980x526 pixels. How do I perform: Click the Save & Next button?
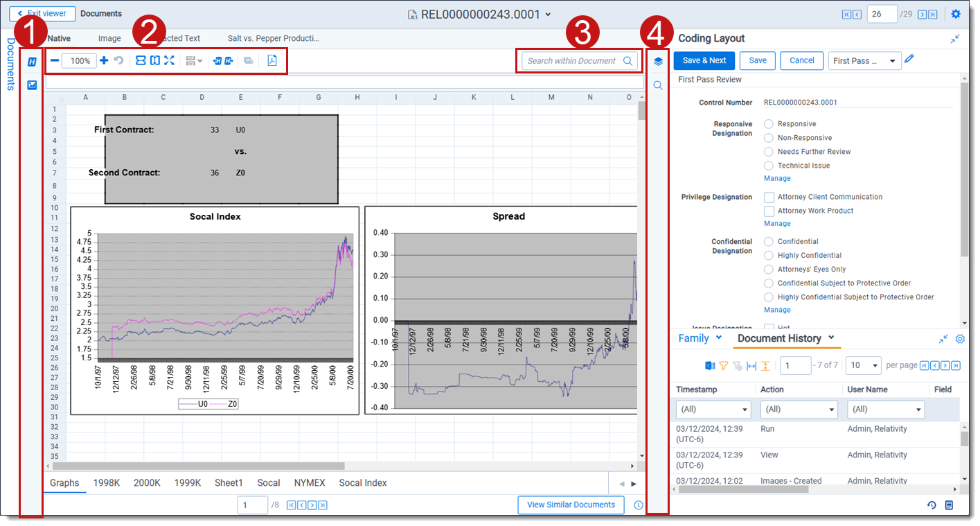point(704,61)
